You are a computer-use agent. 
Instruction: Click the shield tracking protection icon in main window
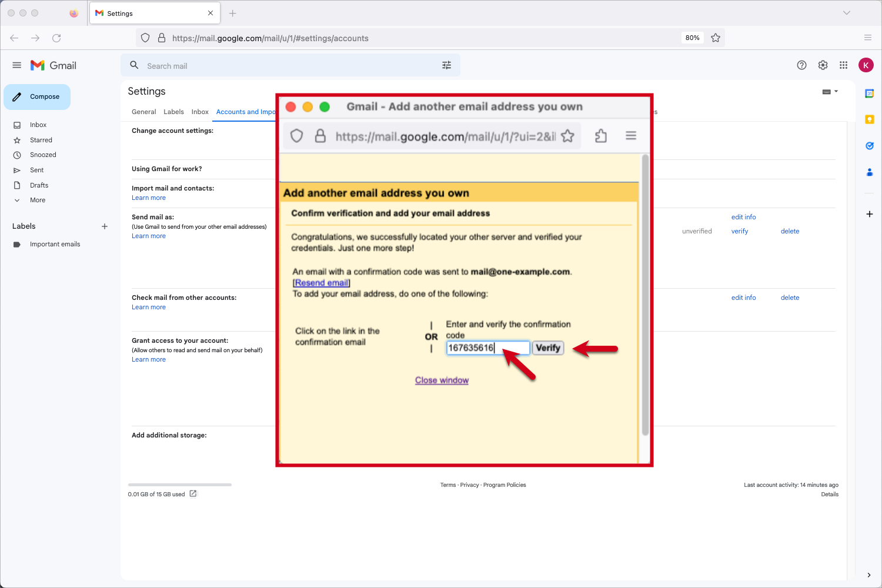[145, 38]
